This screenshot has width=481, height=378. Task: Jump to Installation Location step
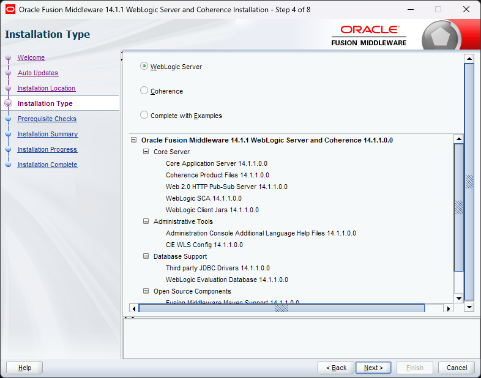tap(46, 88)
